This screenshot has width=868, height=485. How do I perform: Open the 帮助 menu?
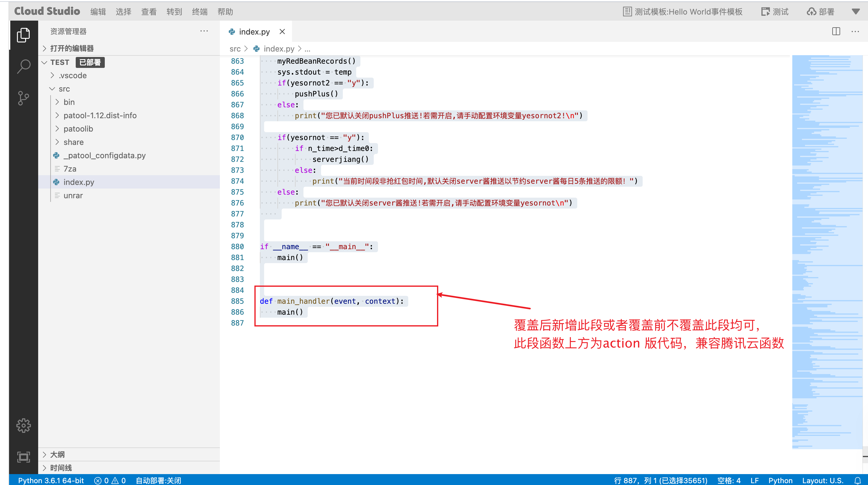pyautogui.click(x=225, y=12)
